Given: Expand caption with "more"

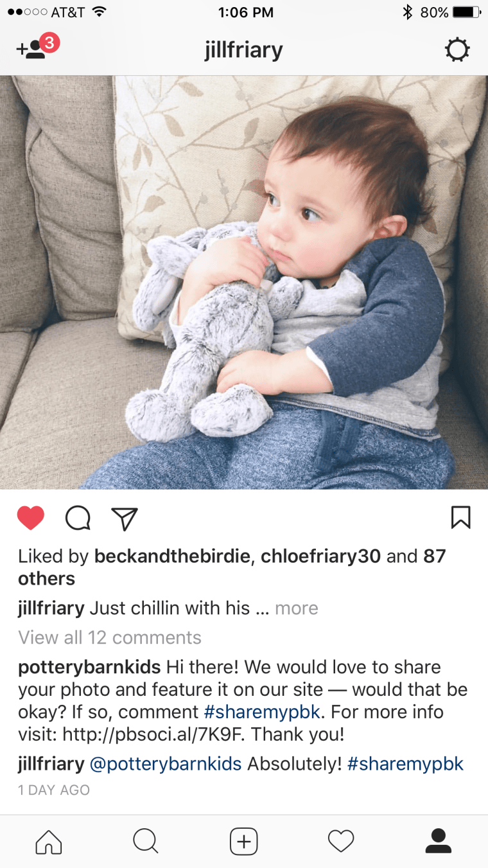Looking at the screenshot, I should (297, 608).
